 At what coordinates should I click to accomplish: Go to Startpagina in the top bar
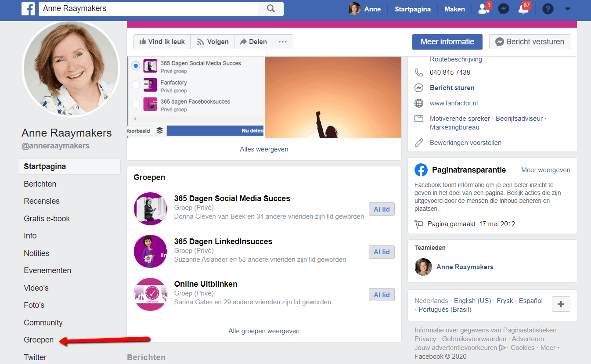[413, 9]
